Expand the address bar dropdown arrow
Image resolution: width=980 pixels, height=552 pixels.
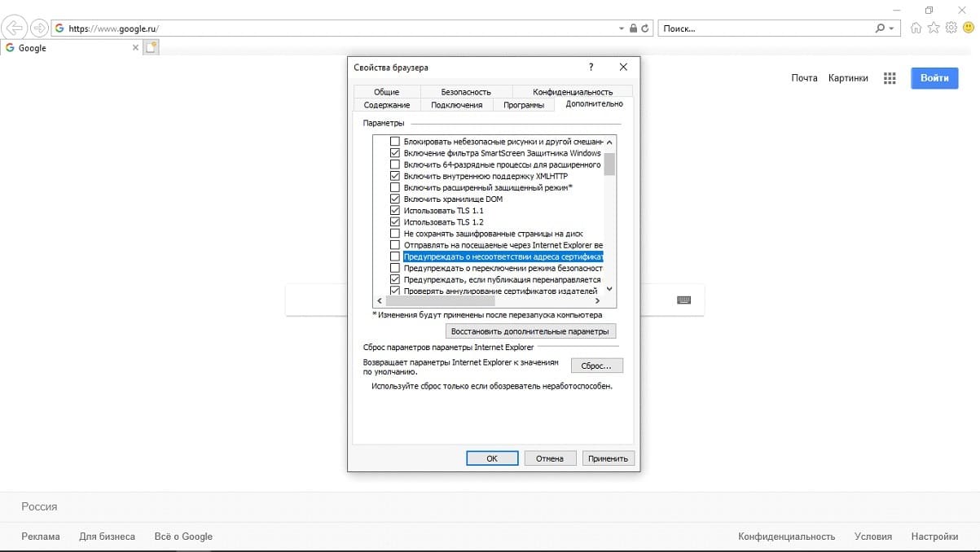(x=622, y=28)
